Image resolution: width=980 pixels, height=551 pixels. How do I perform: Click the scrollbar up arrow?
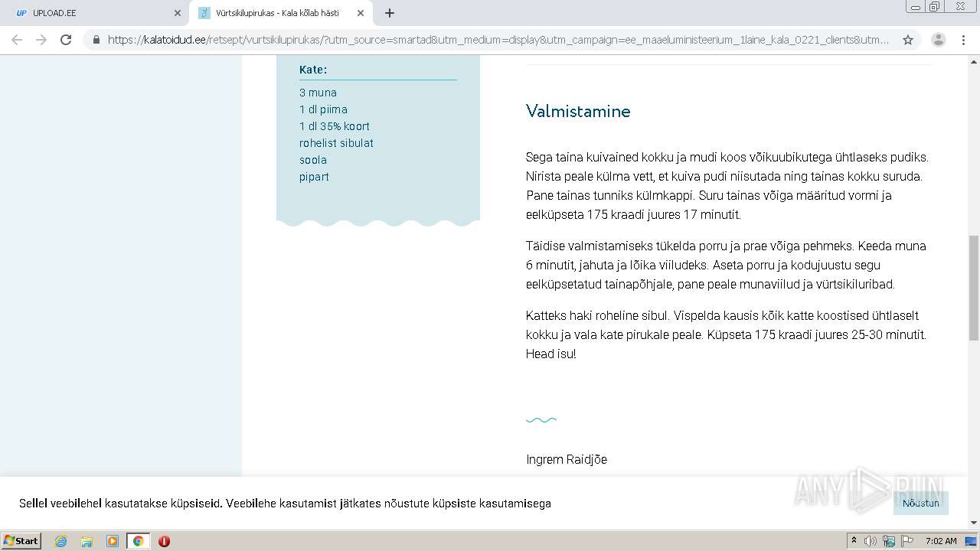[974, 60]
